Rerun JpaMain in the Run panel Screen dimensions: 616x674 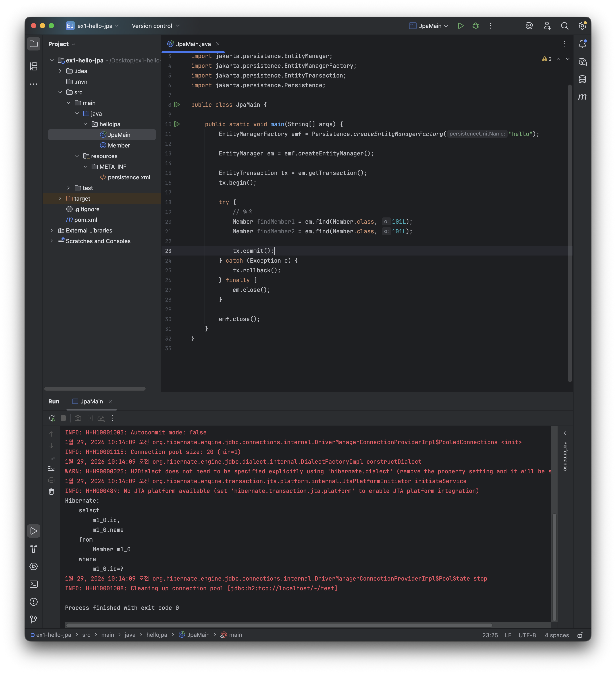52,418
